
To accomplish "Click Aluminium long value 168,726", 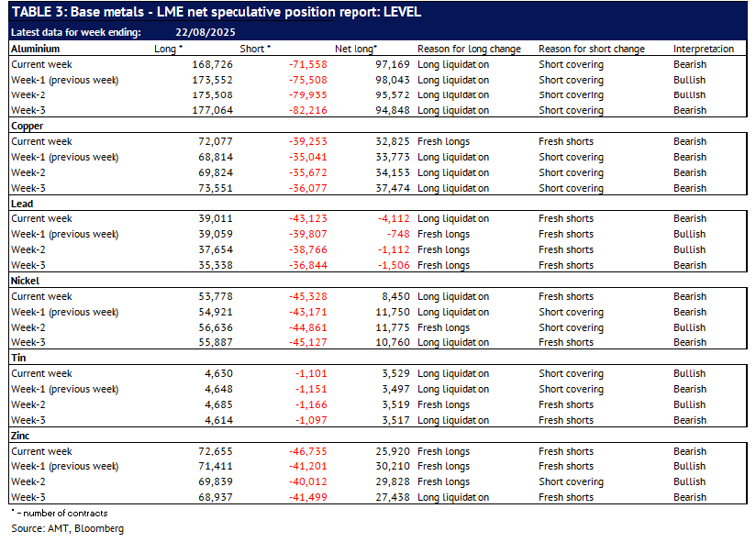I will (x=212, y=64).
